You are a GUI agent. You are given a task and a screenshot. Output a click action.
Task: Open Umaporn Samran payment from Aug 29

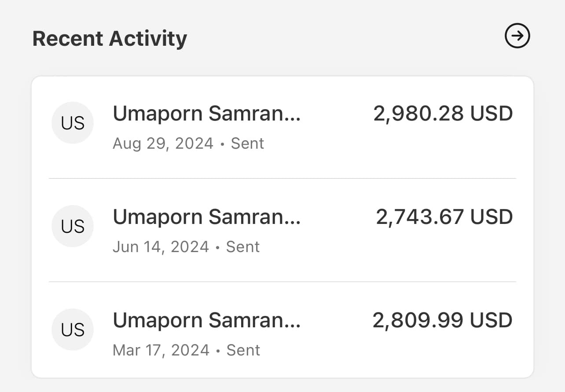[x=207, y=114]
